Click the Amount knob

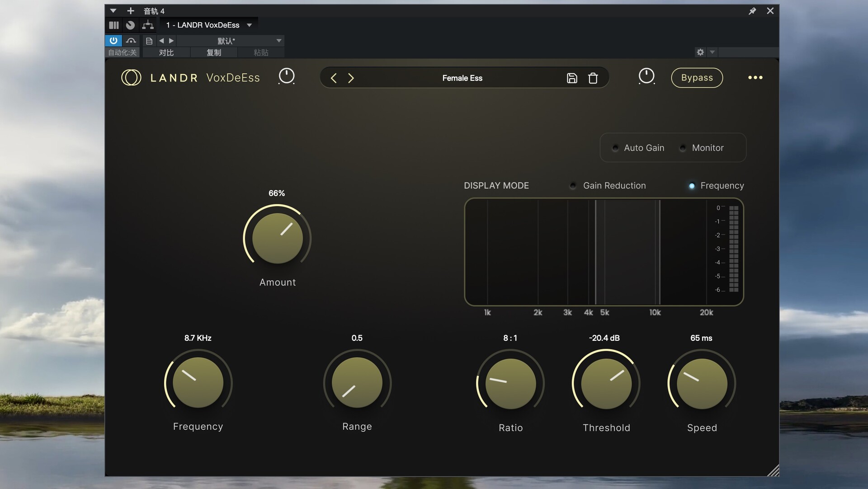click(277, 238)
